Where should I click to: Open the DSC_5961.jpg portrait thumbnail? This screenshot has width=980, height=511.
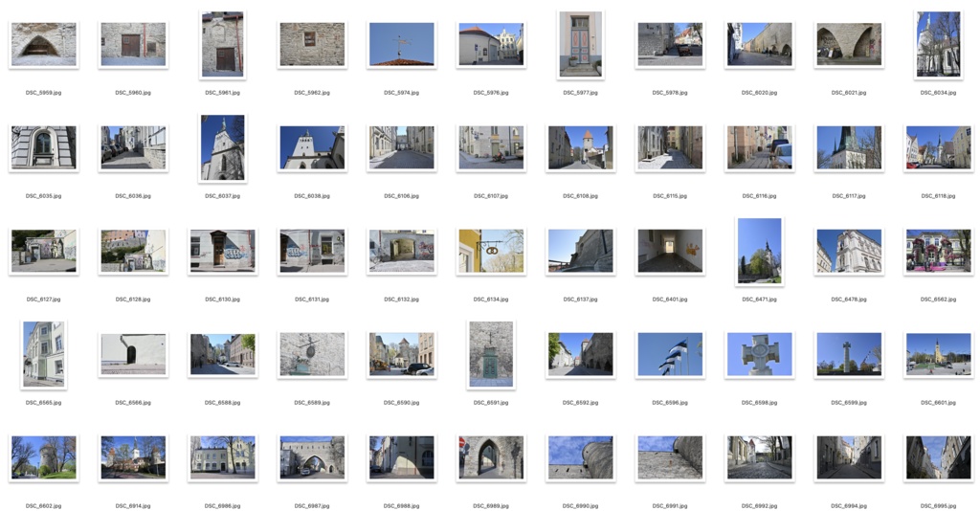coord(222,45)
